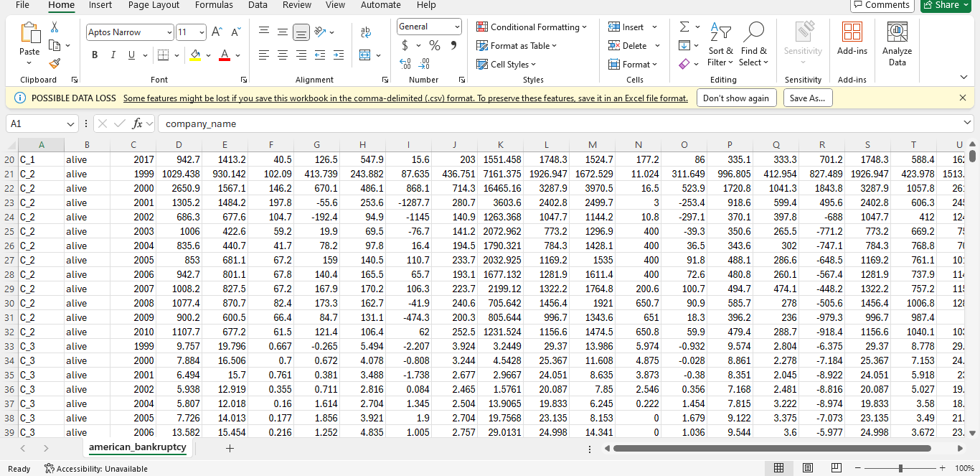Click the horizontal scrollbar thumb
Screen dimensions: 980x476
click(x=772, y=448)
